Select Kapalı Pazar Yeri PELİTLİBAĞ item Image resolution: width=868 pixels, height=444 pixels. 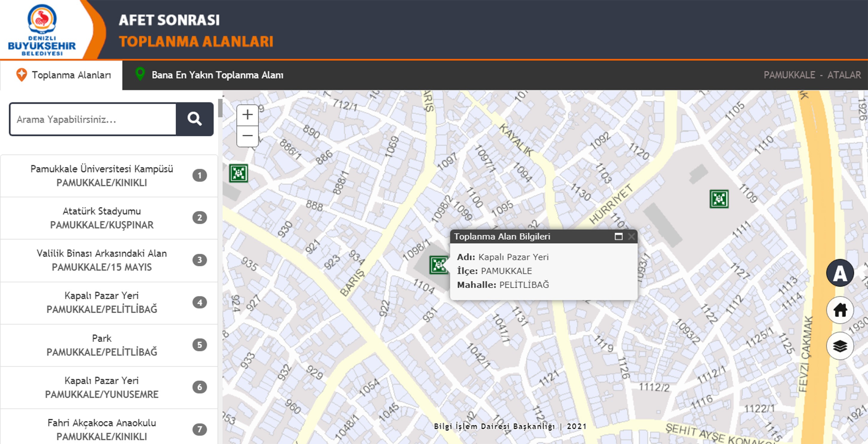pos(109,303)
